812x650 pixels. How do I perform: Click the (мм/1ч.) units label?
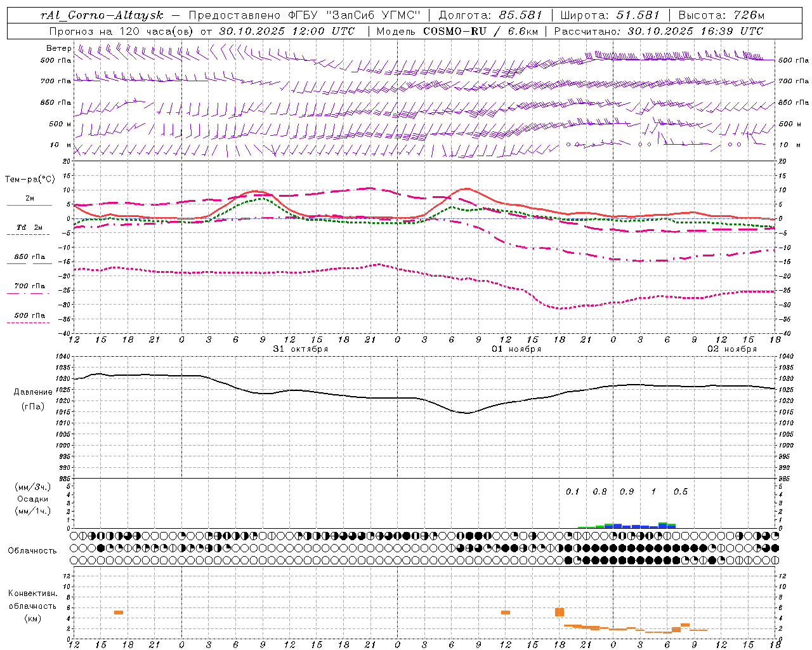pos(33,511)
